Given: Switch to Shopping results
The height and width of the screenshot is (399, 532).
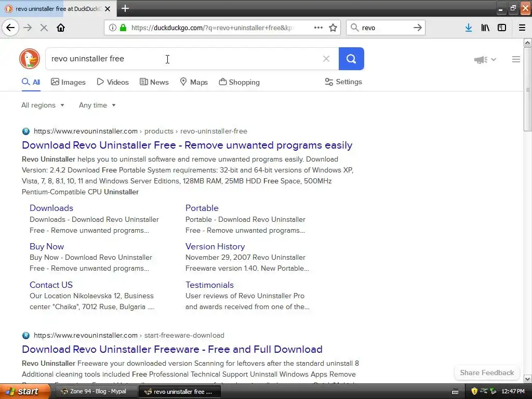Looking at the screenshot, I should 239,82.
